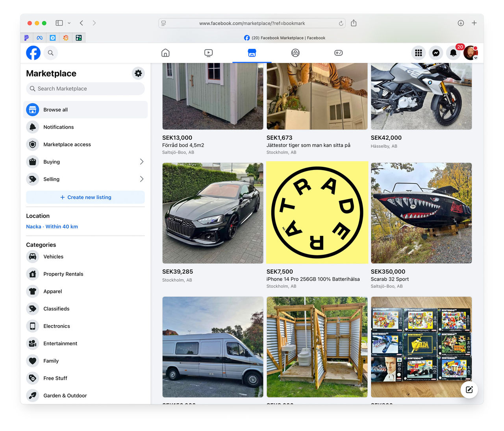Open the Safari Share button
504x431 pixels.
click(x=354, y=23)
